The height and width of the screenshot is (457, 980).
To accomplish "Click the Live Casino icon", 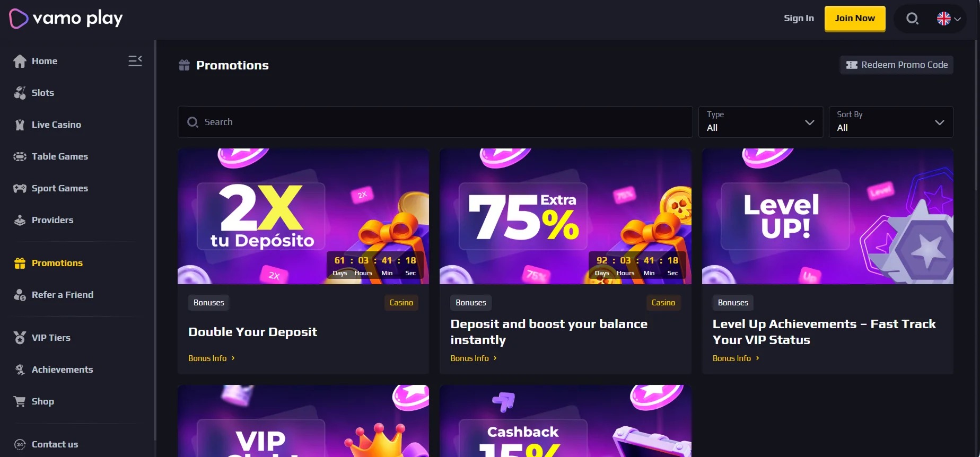I will point(20,125).
